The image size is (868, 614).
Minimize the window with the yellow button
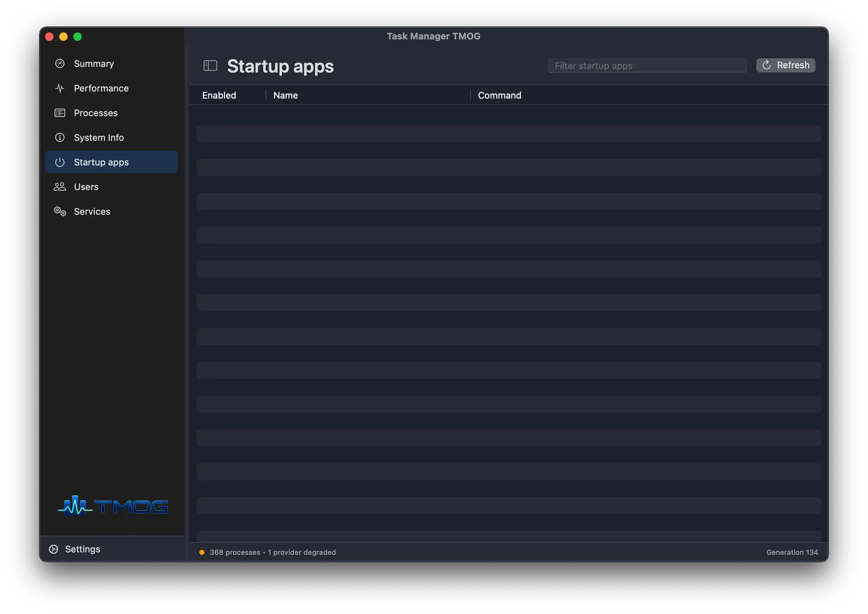tap(63, 37)
